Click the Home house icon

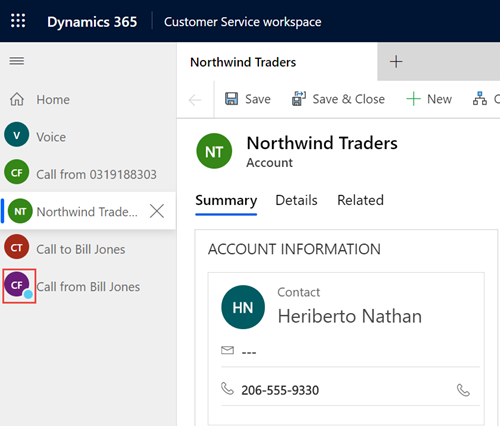[x=17, y=99]
